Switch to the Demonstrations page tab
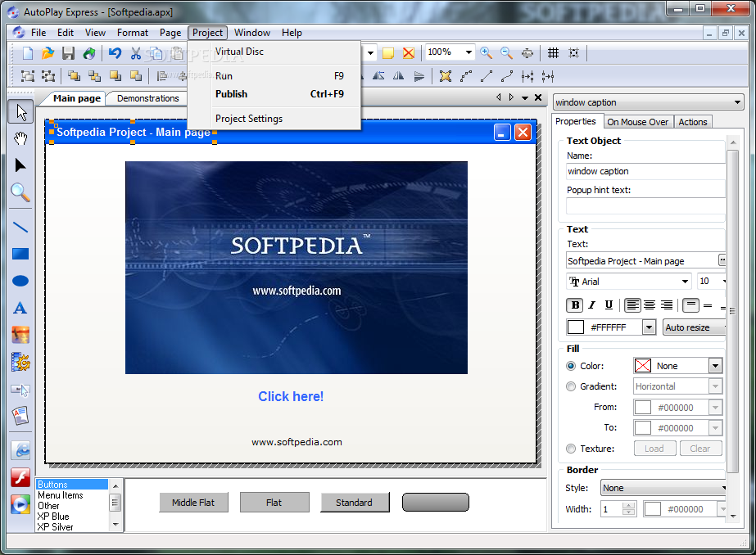 tap(147, 98)
